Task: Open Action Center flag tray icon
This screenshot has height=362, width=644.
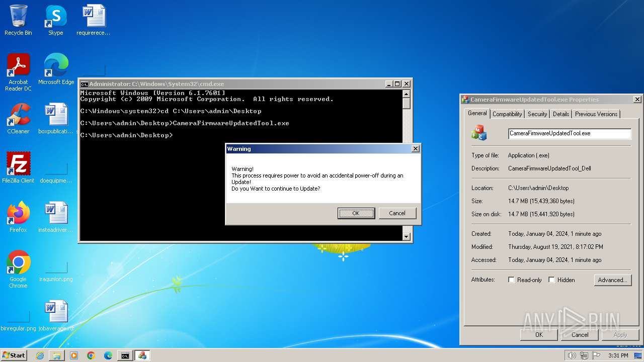Action: point(596,355)
